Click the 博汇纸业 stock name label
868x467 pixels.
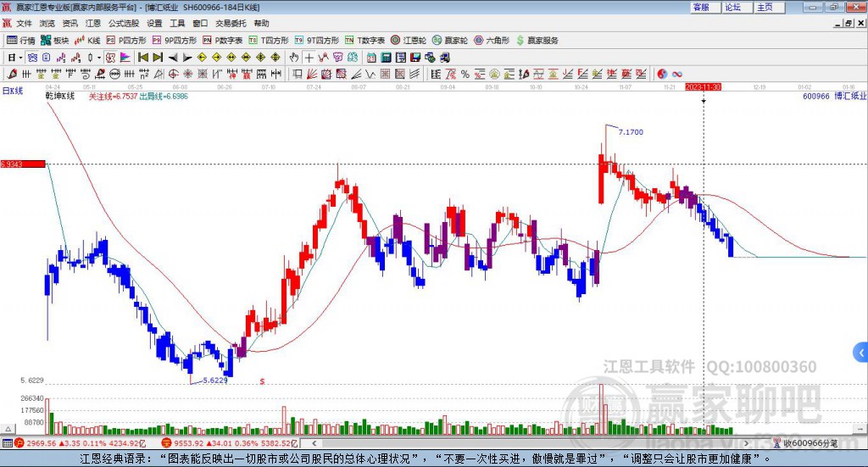(850, 96)
